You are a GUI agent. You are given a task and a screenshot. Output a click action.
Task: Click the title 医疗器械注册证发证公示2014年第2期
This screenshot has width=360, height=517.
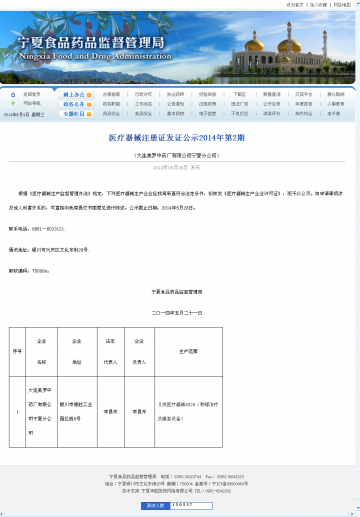pyautogui.click(x=177, y=138)
